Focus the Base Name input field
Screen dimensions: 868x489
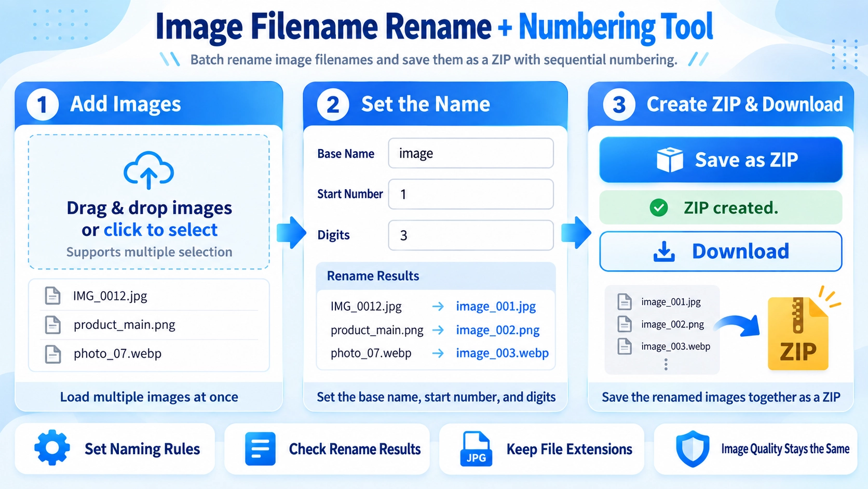point(471,153)
